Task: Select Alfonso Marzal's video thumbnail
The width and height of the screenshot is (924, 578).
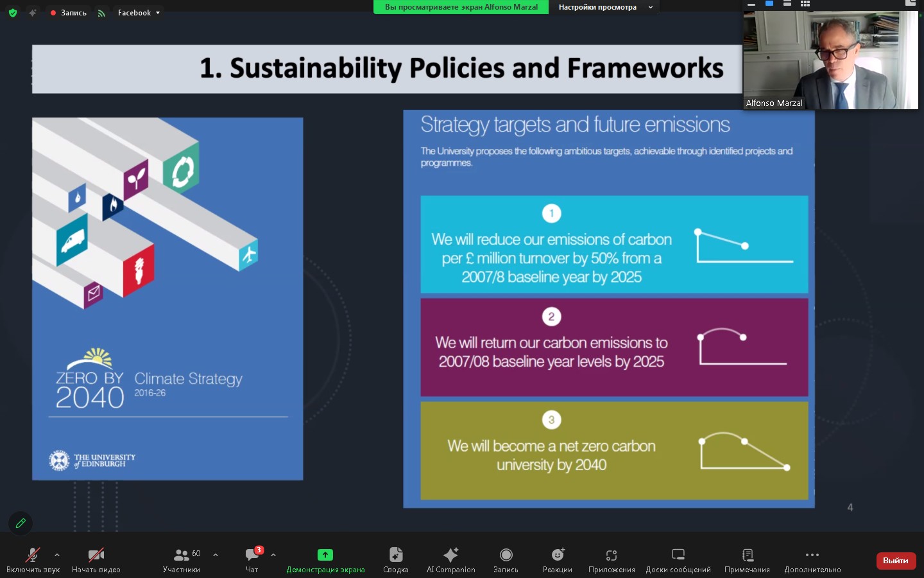Action: pos(831,59)
